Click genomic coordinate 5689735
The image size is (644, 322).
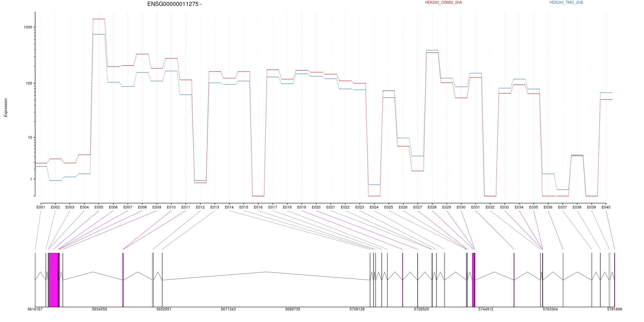(293, 309)
